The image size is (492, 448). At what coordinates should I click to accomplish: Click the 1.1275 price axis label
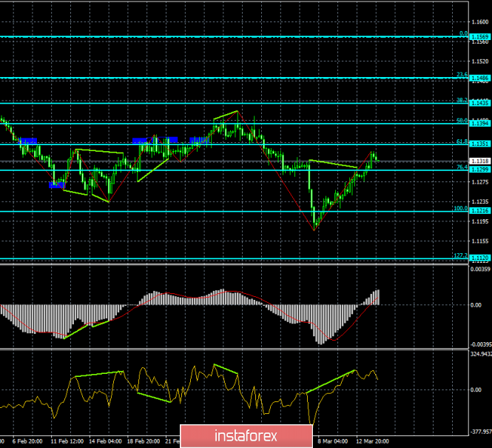[480, 181]
